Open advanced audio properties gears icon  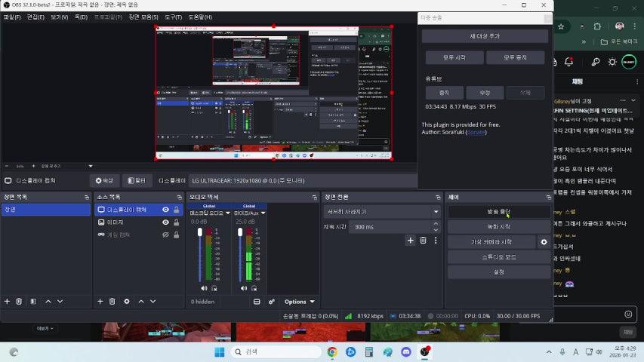pyautogui.click(x=272, y=301)
